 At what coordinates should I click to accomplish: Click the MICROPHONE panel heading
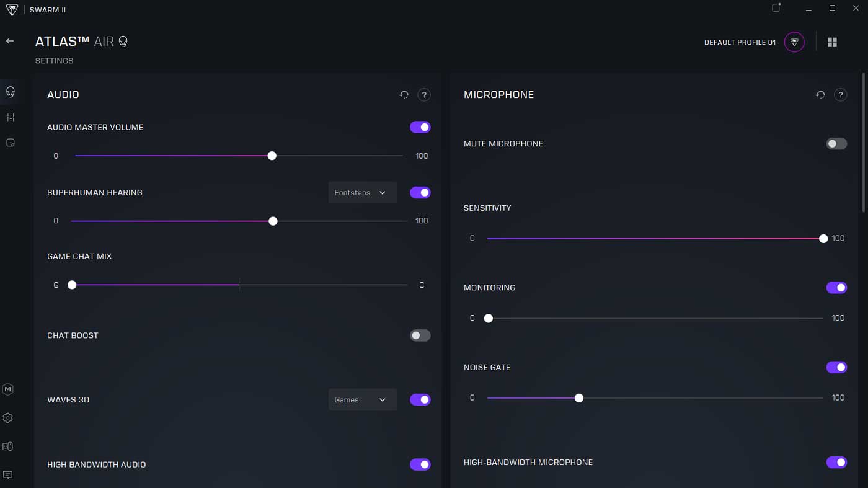(498, 95)
